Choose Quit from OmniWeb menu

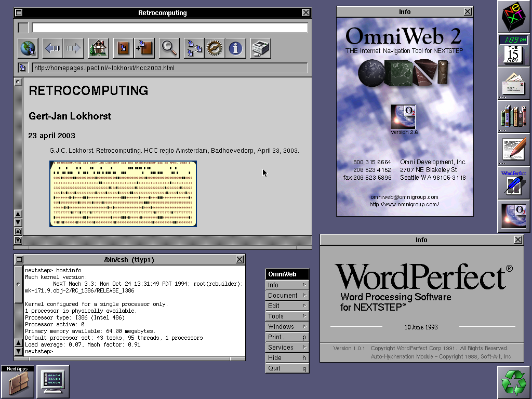287,368
